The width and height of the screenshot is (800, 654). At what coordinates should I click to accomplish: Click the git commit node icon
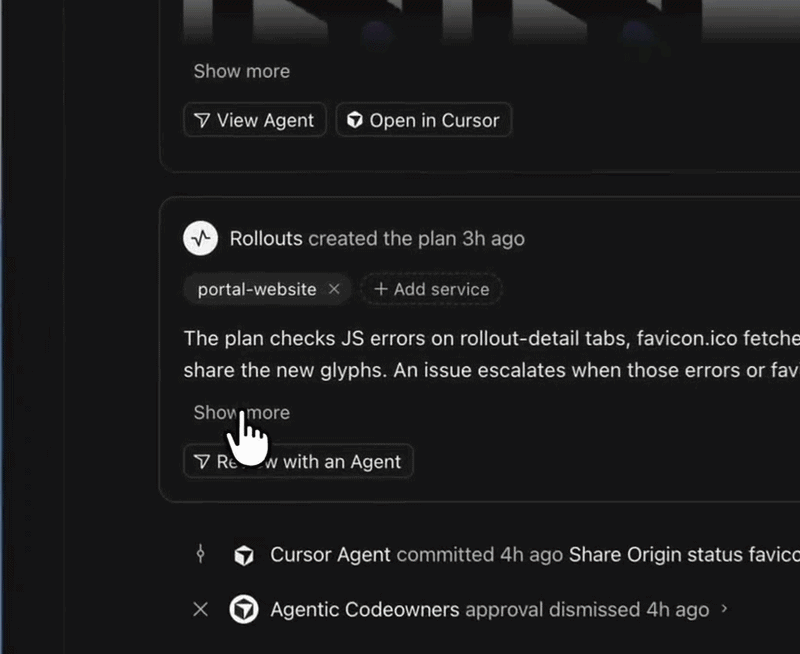[x=201, y=554]
